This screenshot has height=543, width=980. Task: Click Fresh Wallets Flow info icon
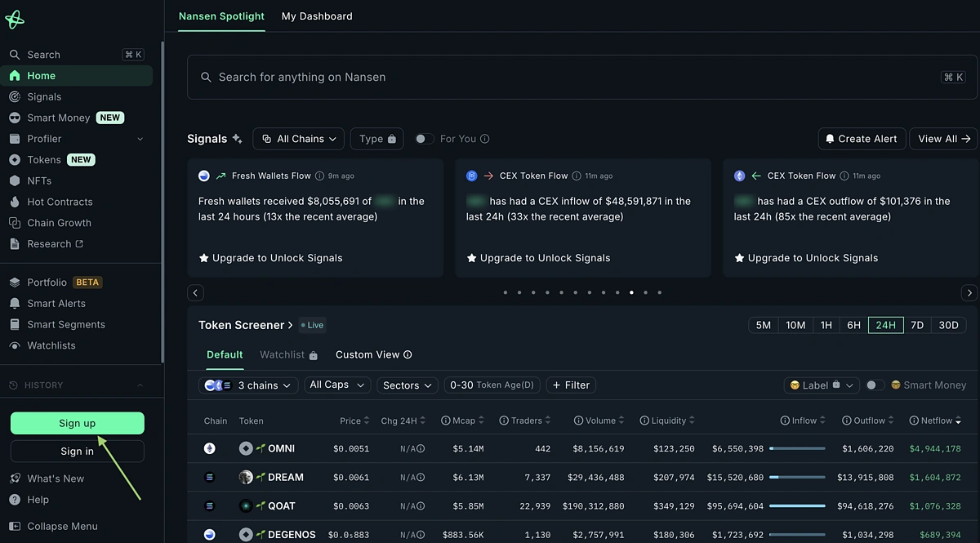coord(321,176)
